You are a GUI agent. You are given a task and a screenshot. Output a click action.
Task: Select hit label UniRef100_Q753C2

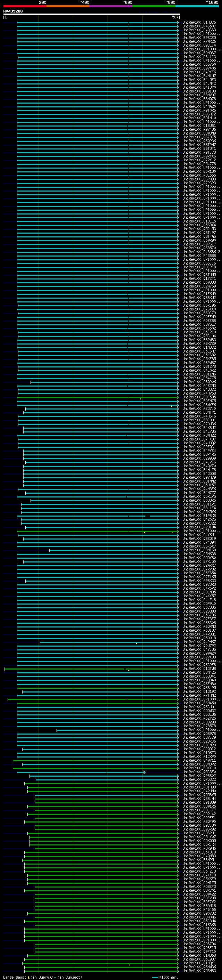[199, 779]
